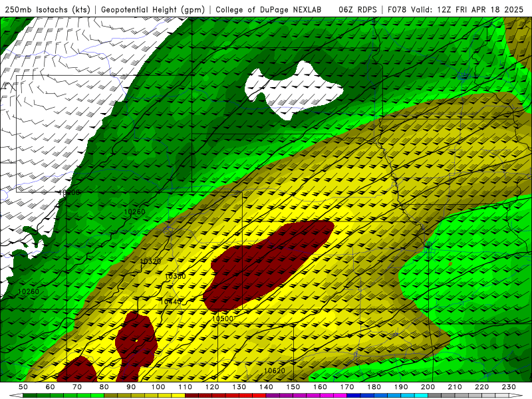Click 'F078 Valid: 12Z FRI APR 18 2025'
The image size is (532, 399).
pos(456,9)
